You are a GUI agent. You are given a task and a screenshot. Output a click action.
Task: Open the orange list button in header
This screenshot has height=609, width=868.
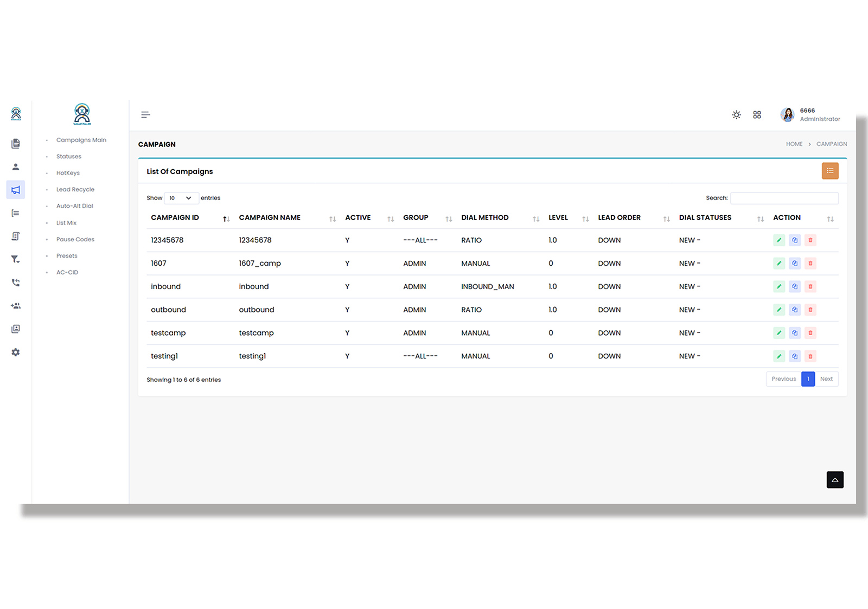point(829,171)
